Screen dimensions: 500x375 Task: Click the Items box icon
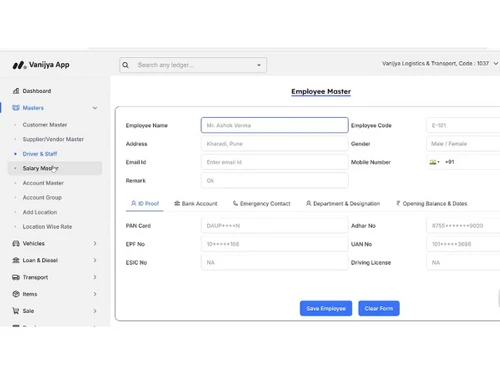tap(16, 294)
